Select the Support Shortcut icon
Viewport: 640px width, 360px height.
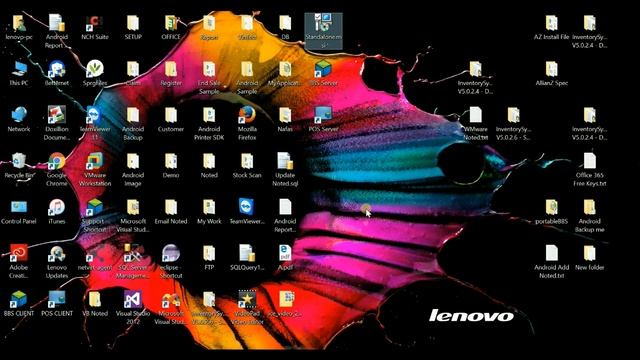(x=95, y=208)
